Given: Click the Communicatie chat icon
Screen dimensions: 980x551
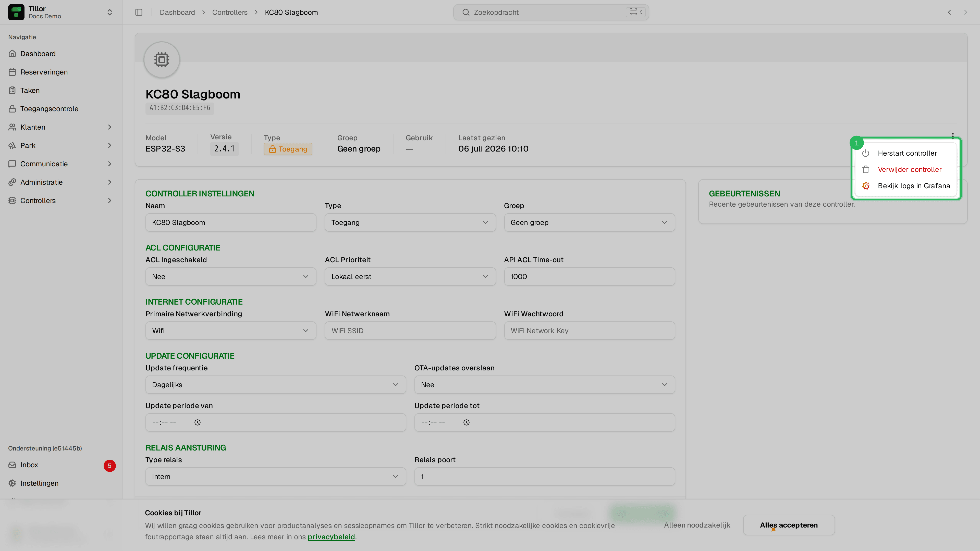Looking at the screenshot, I should point(12,164).
